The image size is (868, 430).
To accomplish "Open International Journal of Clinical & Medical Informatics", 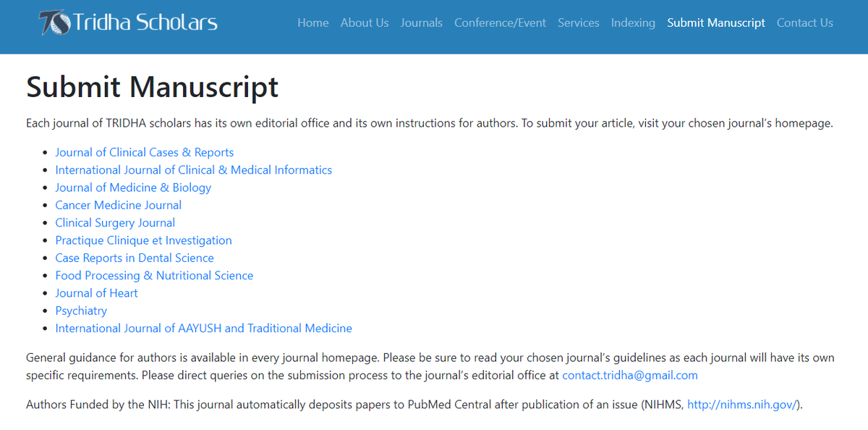I will pos(194,170).
